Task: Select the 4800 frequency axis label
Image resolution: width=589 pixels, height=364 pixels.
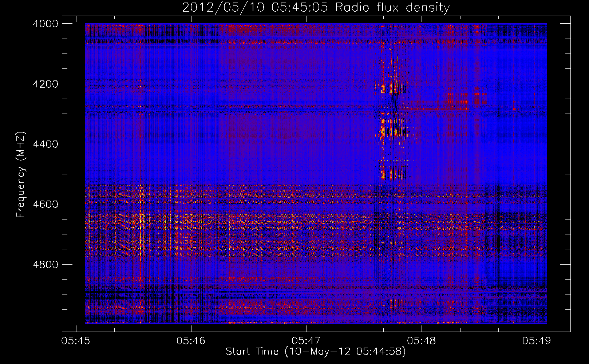Action: [46, 264]
